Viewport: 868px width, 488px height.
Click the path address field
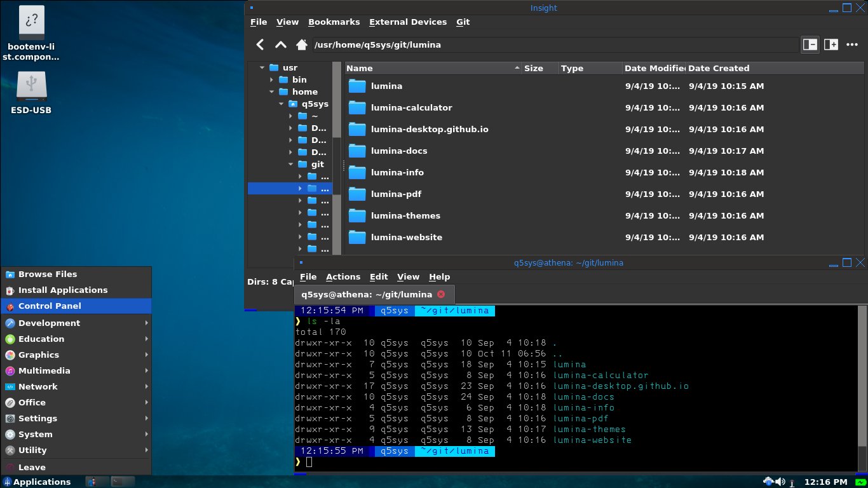[553, 44]
